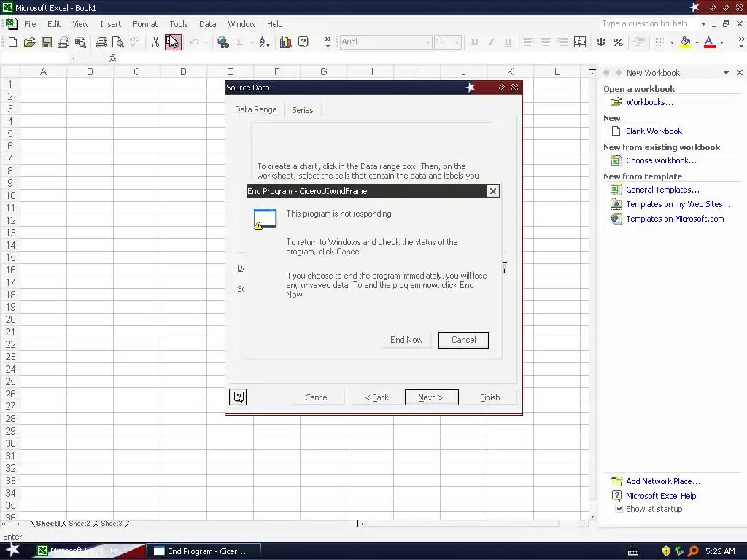This screenshot has height=560, width=747.
Task: Select row 5 header
Action: point(10,134)
